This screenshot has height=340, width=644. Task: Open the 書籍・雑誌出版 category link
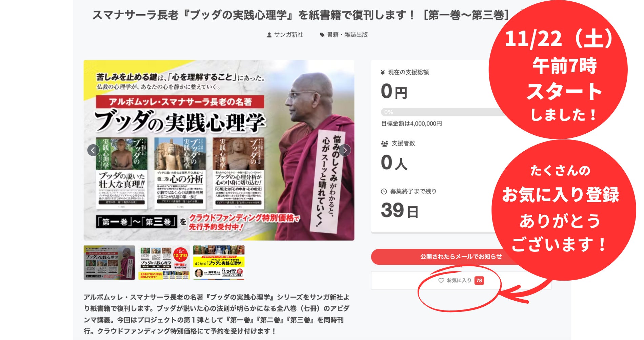tap(347, 35)
